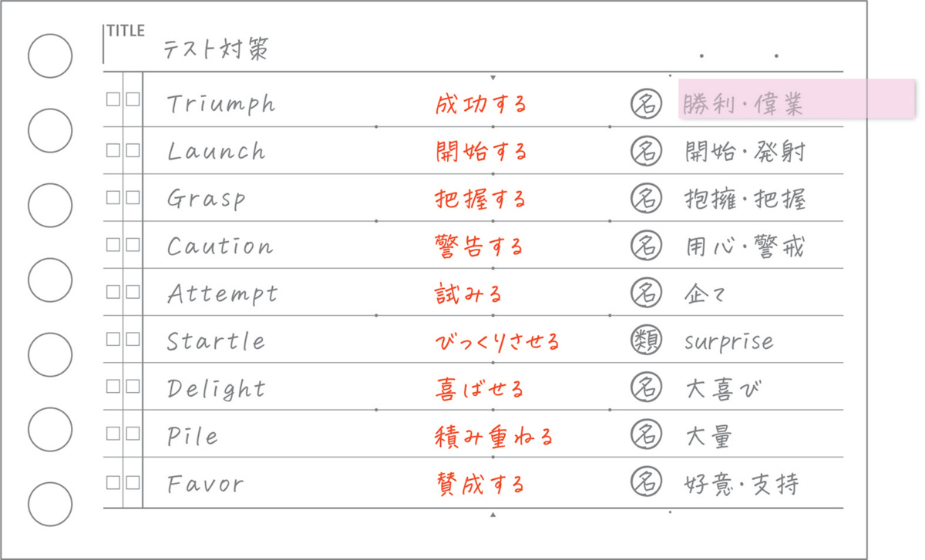
Task: Click the red text 成功する
Action: click(x=481, y=104)
